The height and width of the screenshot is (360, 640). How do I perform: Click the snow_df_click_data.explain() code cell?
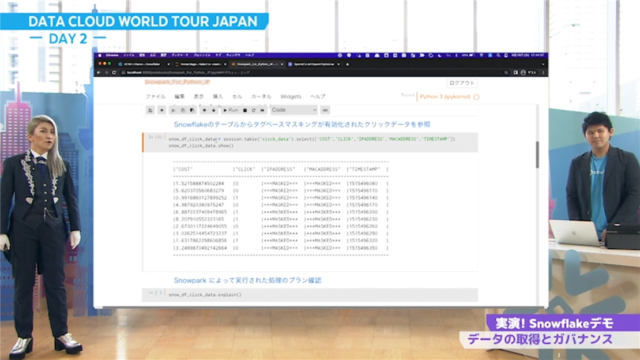[310, 295]
